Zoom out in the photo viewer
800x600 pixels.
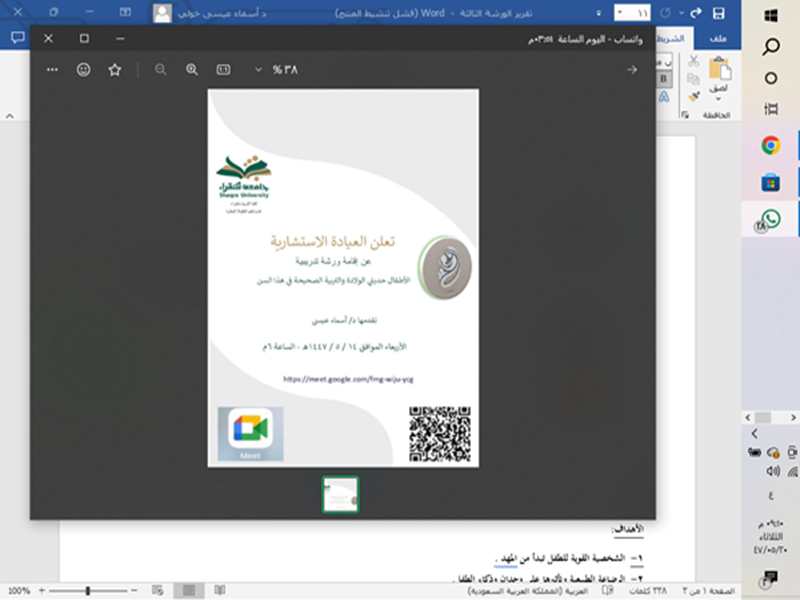[160, 70]
